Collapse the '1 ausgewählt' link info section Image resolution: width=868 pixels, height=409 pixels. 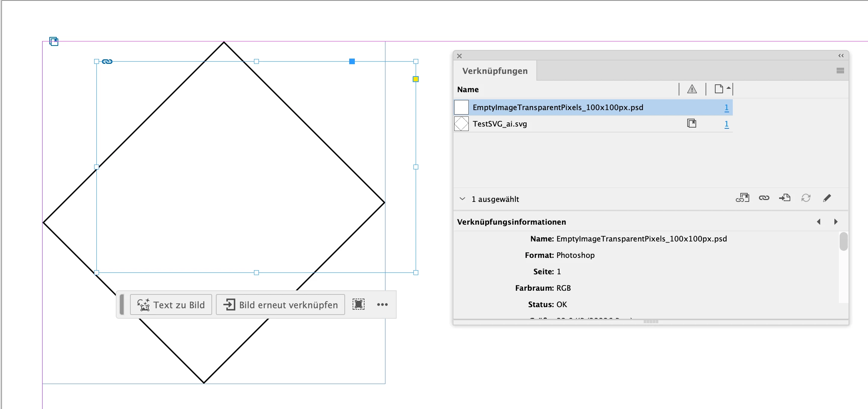(462, 199)
